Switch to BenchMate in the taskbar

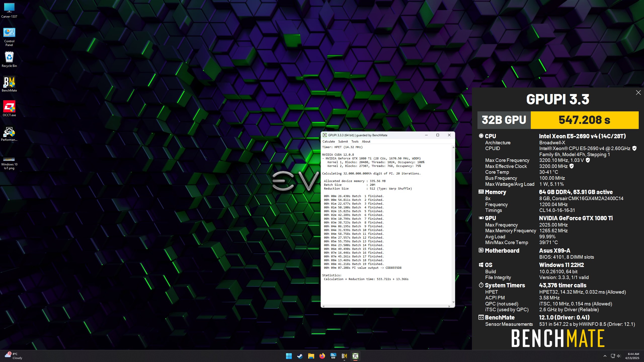(x=344, y=356)
